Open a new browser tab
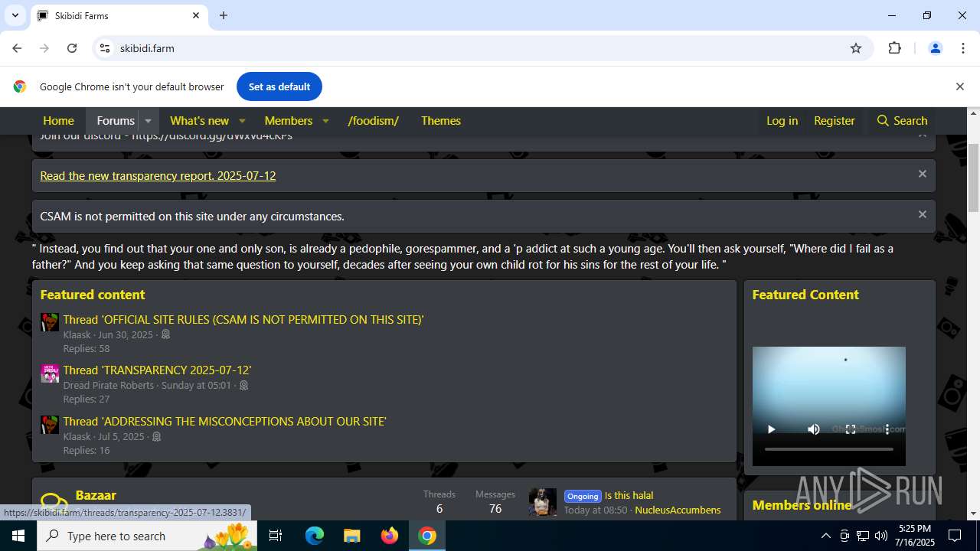 pos(224,15)
